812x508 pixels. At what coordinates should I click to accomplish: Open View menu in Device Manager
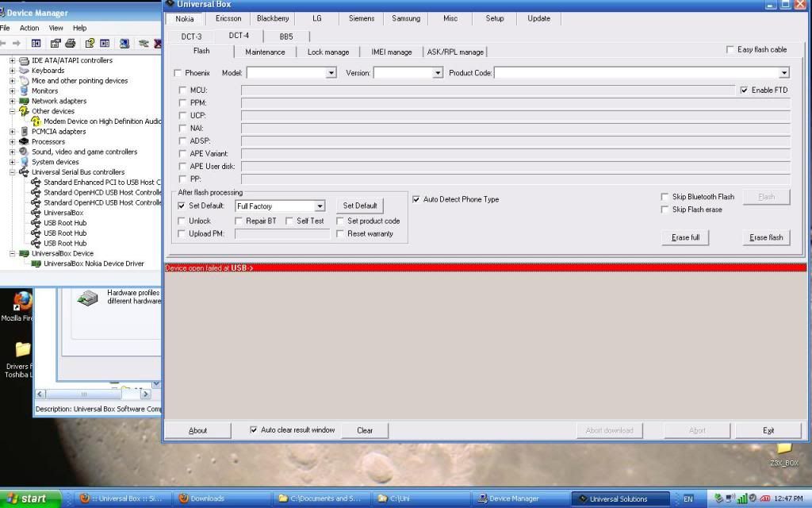pyautogui.click(x=56, y=28)
